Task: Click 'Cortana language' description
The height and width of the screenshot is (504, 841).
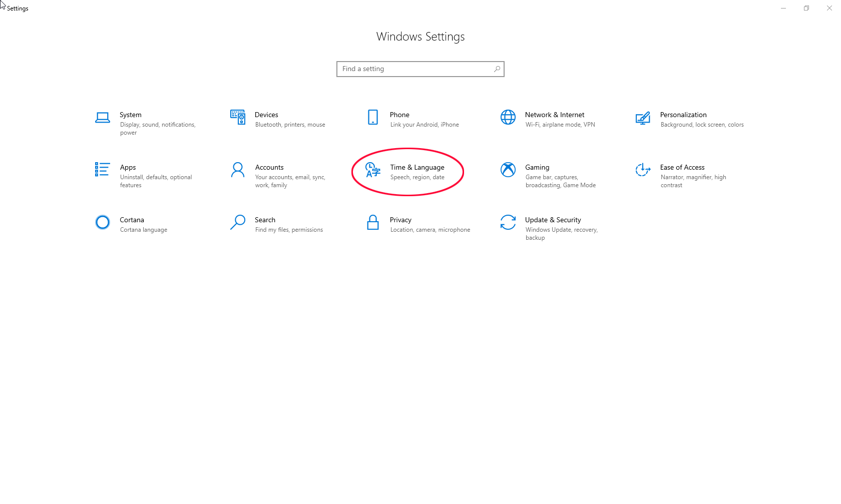Action: pos(143,230)
